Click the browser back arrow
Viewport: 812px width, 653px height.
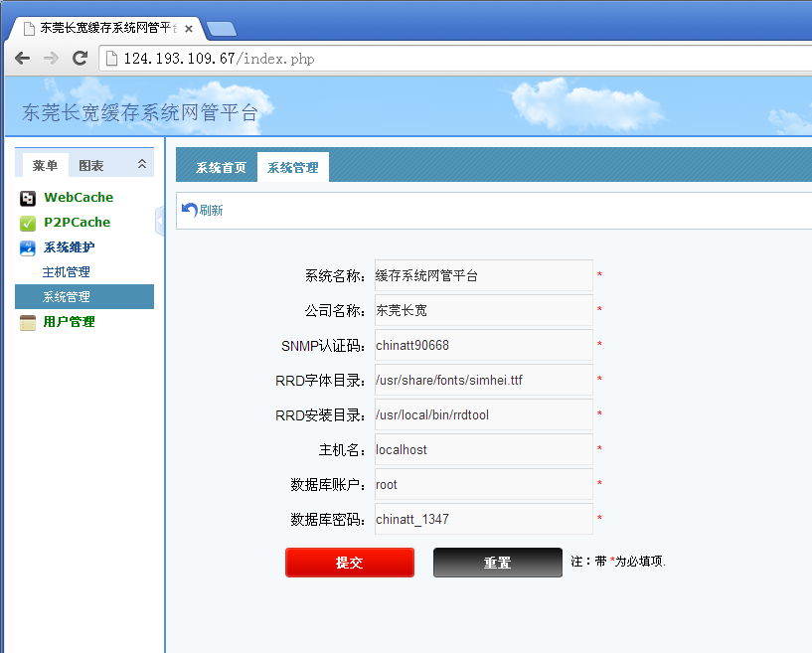coord(22,58)
